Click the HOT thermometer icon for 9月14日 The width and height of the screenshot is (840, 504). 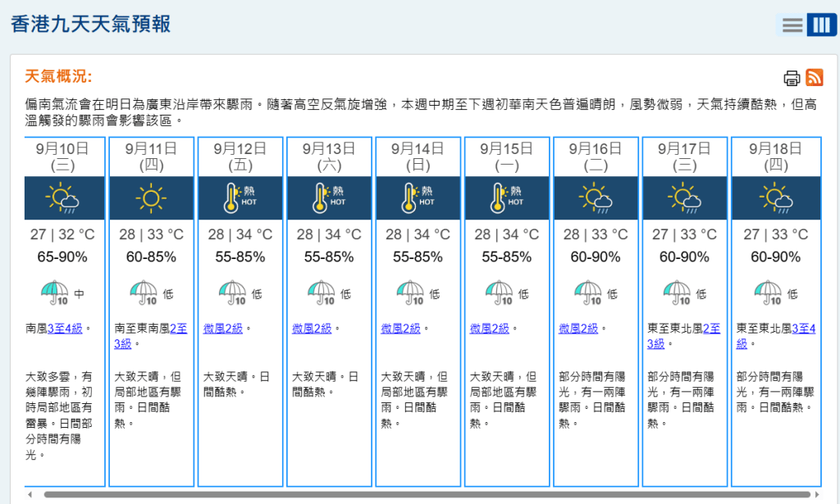coord(418,198)
